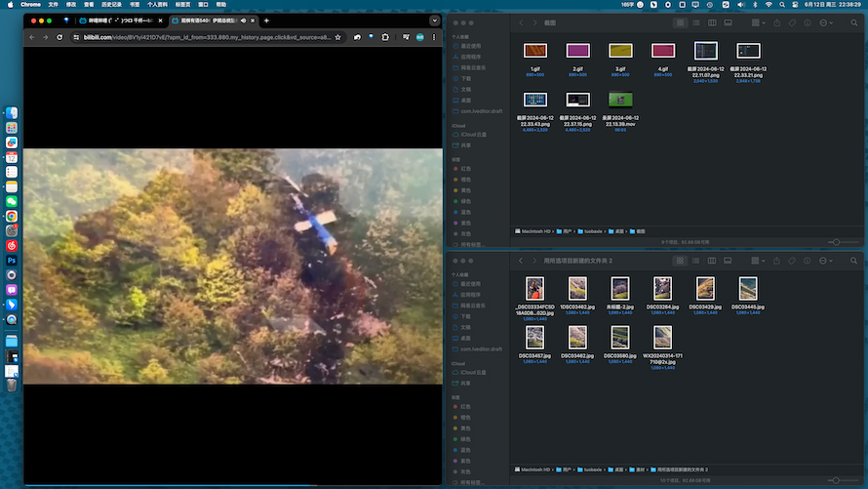Click the bilibili.com address bar
Screen dimensions: 868x489
208,37
